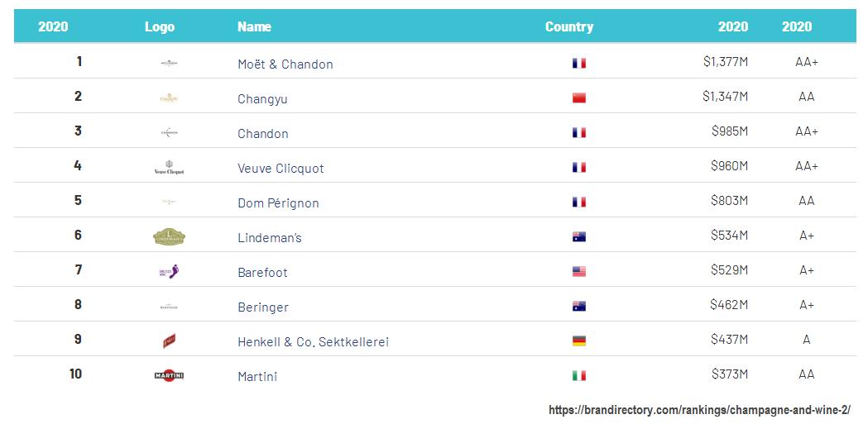Viewport: 868px width, 424px height.
Task: Click the Veuve Clicquot logo
Action: click(x=169, y=168)
